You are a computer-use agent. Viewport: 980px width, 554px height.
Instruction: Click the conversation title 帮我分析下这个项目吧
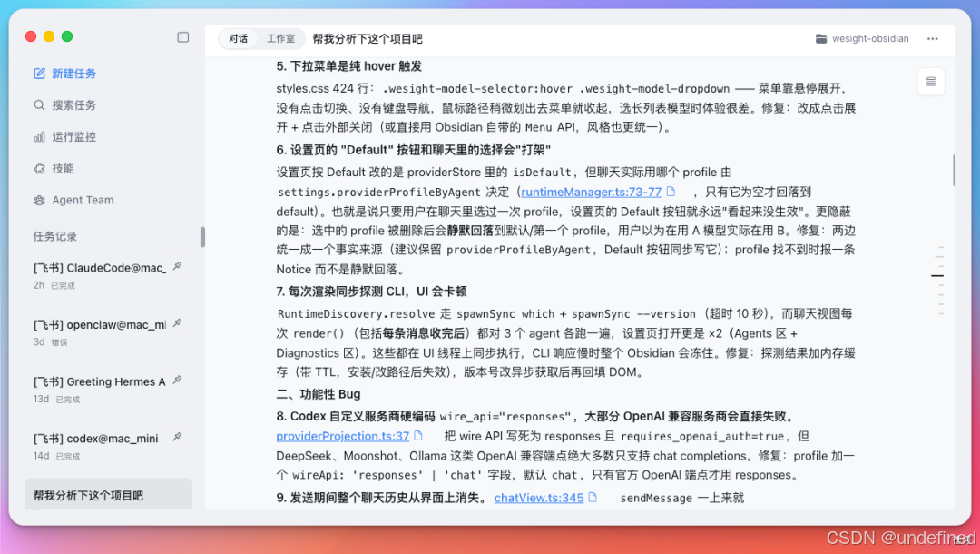click(367, 39)
